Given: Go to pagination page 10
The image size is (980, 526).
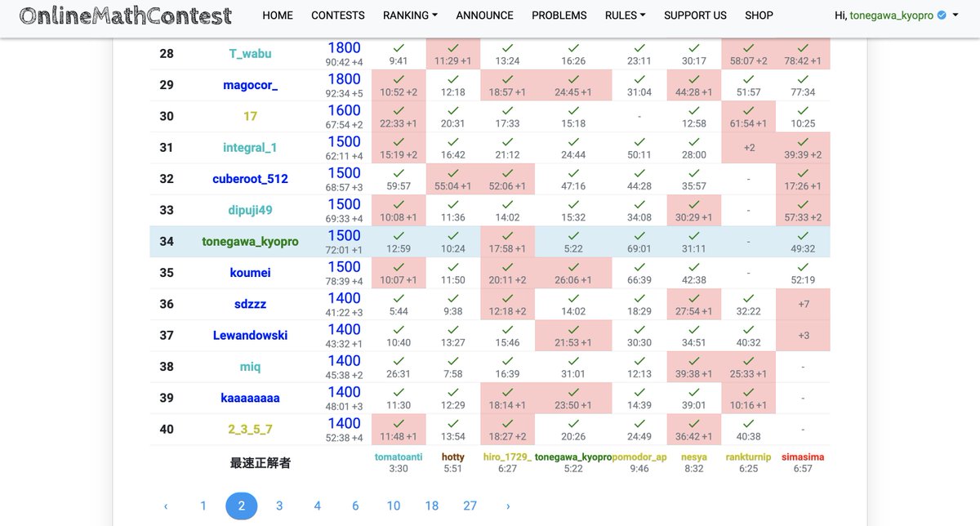Looking at the screenshot, I should (x=394, y=506).
